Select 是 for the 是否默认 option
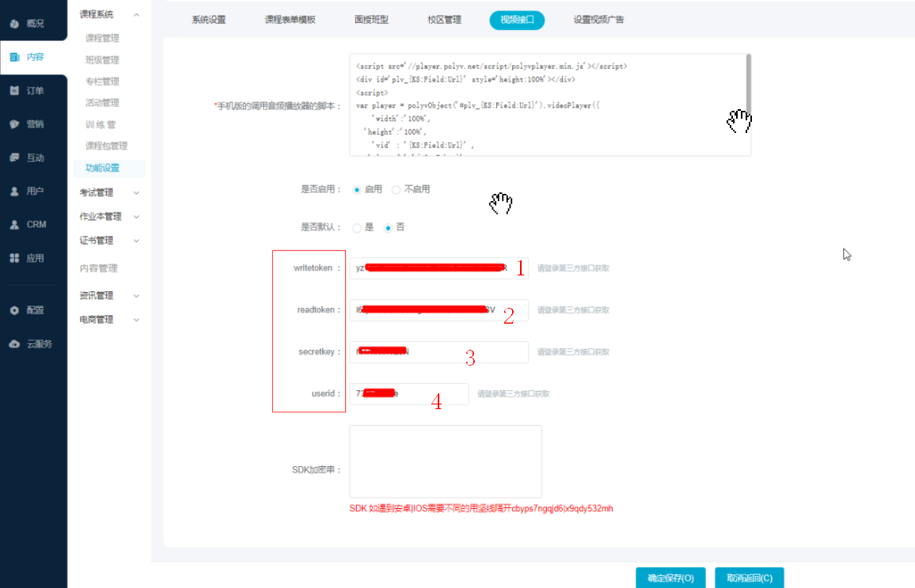Screen dimensions: 915x588 coord(357,228)
